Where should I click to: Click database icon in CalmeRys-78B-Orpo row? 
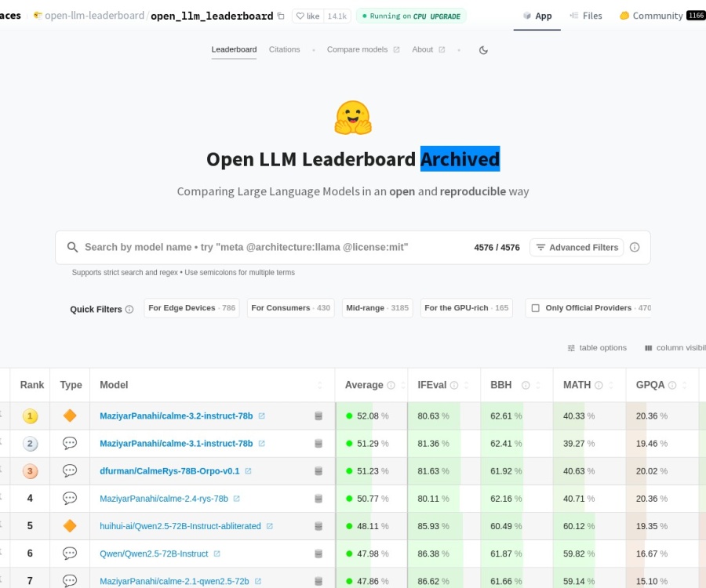point(318,471)
